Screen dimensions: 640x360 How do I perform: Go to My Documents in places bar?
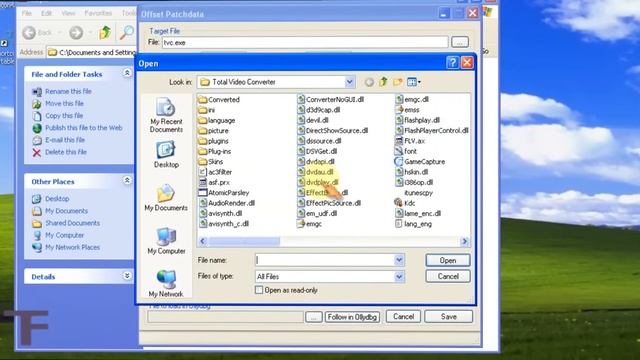point(166,198)
